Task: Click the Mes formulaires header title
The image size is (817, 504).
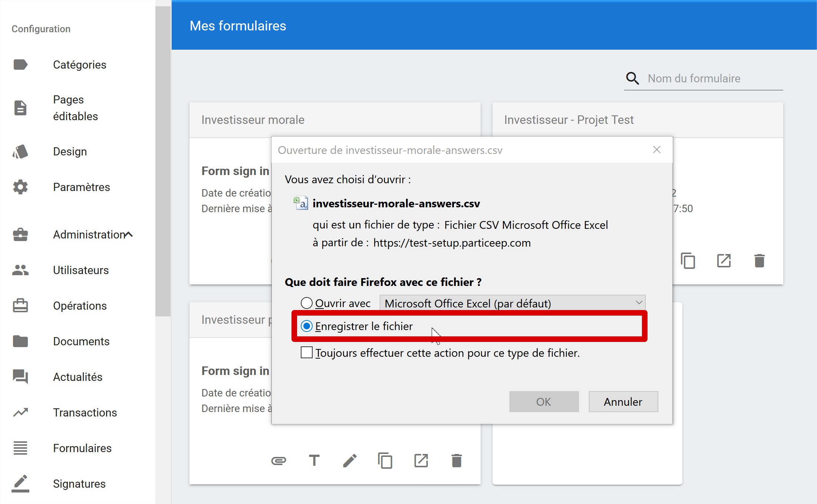Action: [x=238, y=26]
